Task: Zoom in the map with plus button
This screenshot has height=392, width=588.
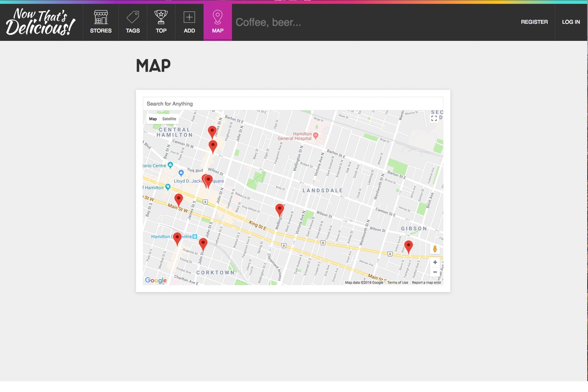Action: [x=435, y=263]
